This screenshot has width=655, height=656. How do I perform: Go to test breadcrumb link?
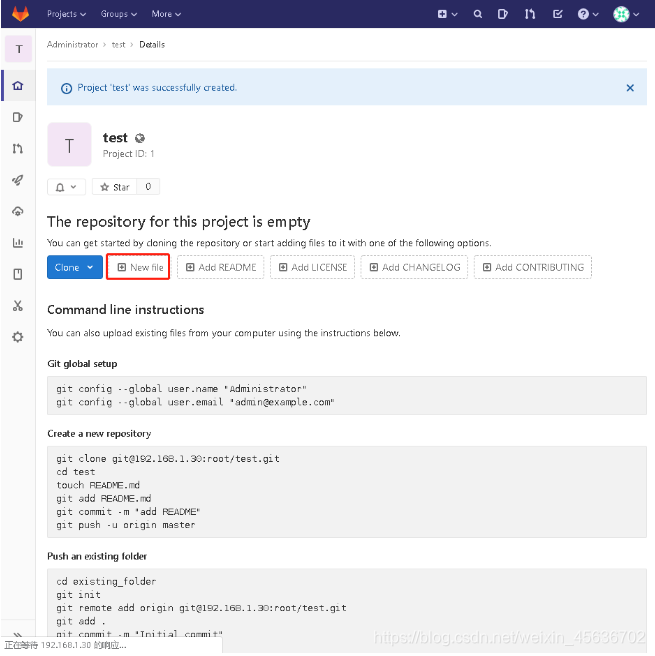(x=118, y=44)
